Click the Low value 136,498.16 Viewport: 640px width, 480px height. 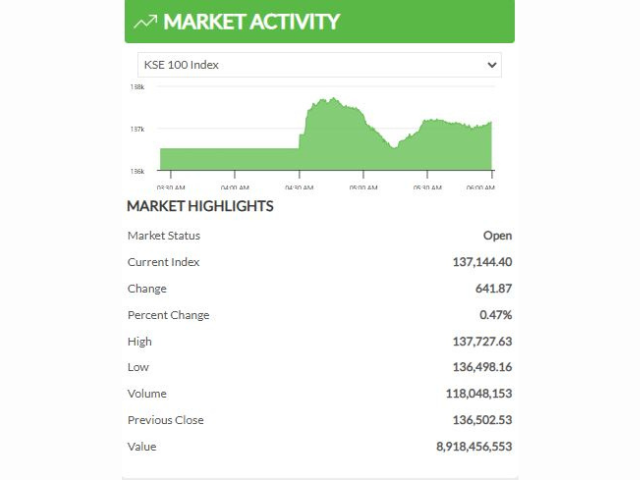coord(482,367)
